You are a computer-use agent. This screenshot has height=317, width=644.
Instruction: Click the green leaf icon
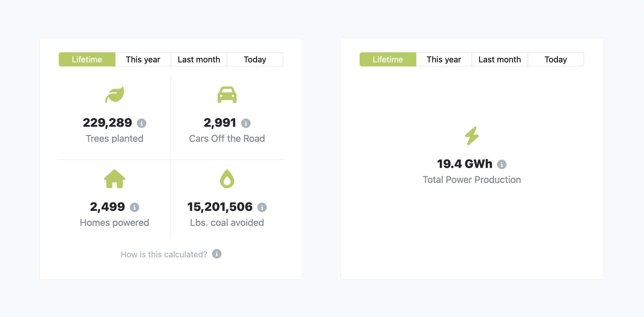pos(115,95)
